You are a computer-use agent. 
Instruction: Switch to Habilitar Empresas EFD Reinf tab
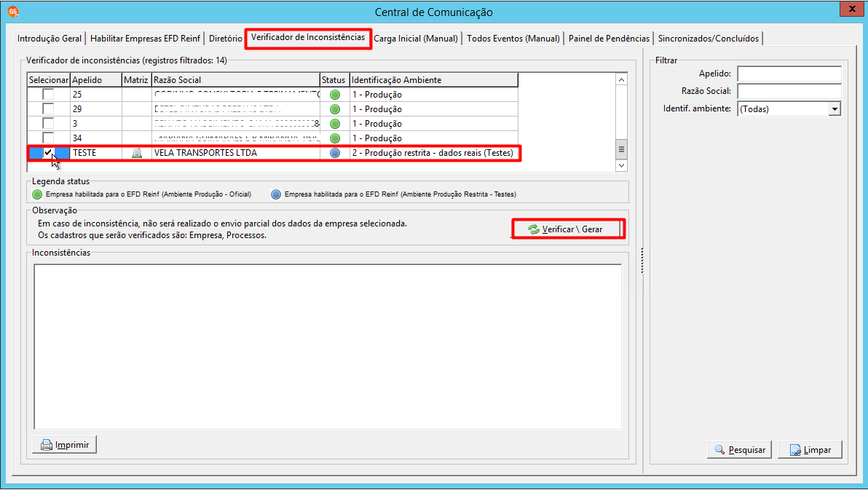(145, 38)
